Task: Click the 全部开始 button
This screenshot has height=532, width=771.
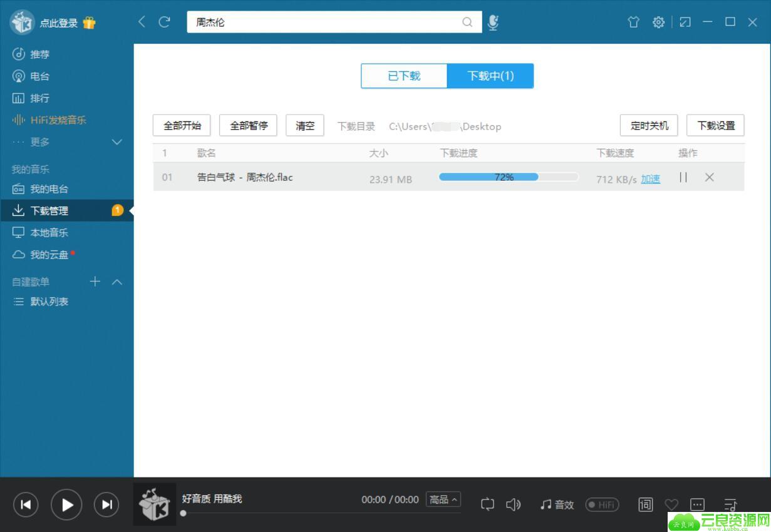Action: coord(182,125)
